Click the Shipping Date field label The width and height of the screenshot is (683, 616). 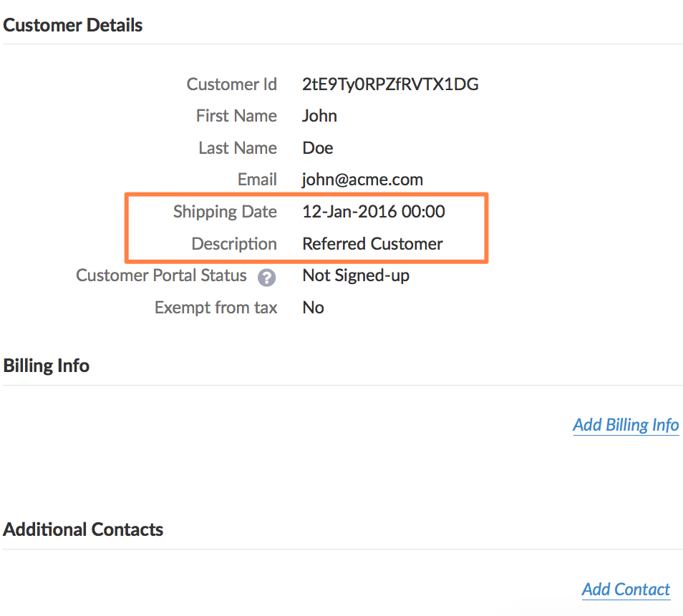[x=225, y=212]
